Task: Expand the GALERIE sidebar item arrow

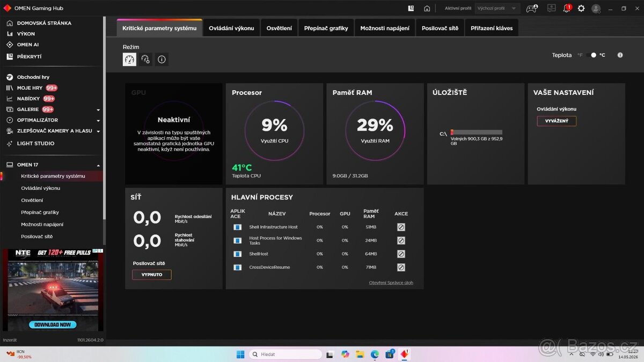Action: [98, 109]
